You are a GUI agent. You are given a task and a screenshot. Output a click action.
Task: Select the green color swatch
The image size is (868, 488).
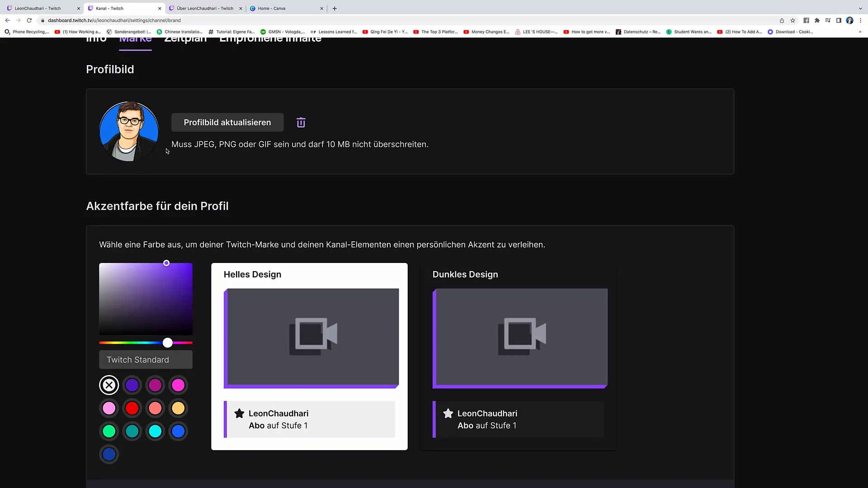[x=109, y=431]
